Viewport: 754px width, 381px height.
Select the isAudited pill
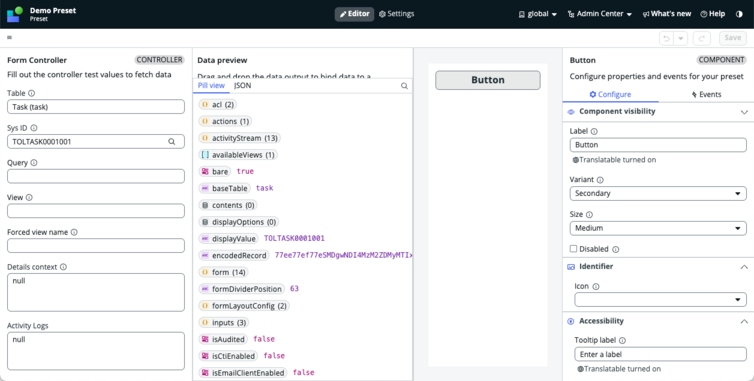(224, 339)
